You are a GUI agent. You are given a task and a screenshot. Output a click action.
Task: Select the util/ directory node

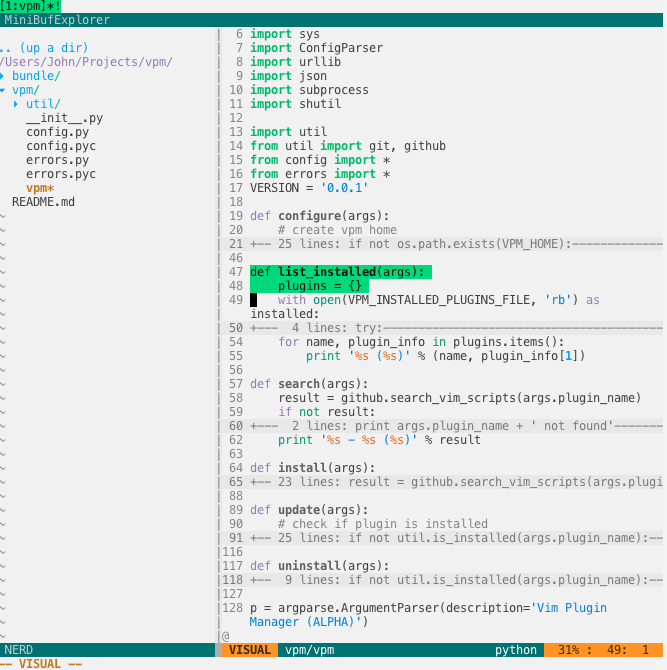(x=43, y=104)
